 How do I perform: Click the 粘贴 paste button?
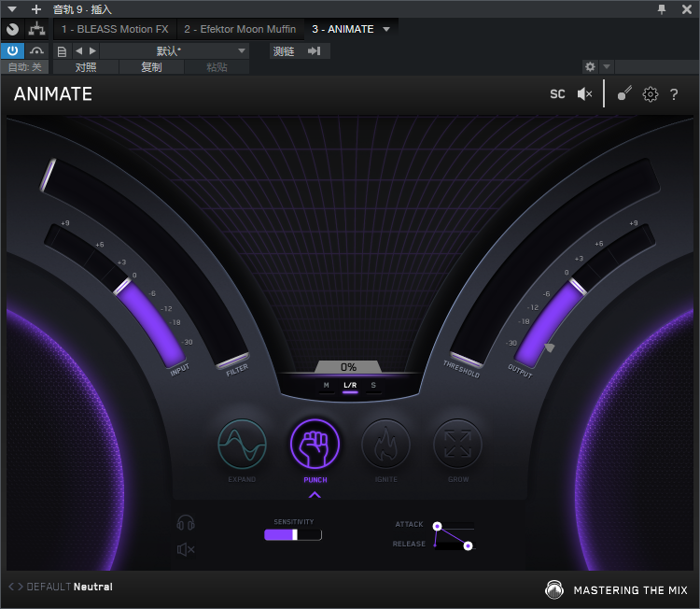tap(217, 67)
